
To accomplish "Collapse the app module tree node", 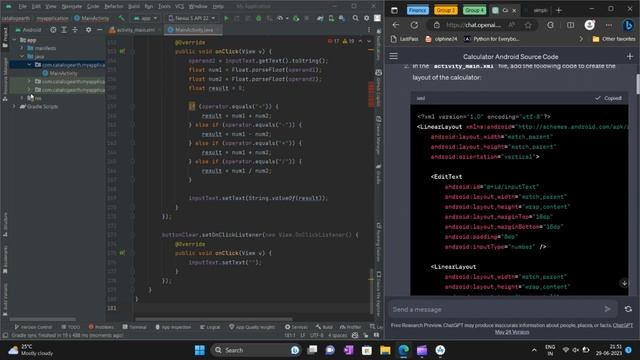I will coord(15,40).
